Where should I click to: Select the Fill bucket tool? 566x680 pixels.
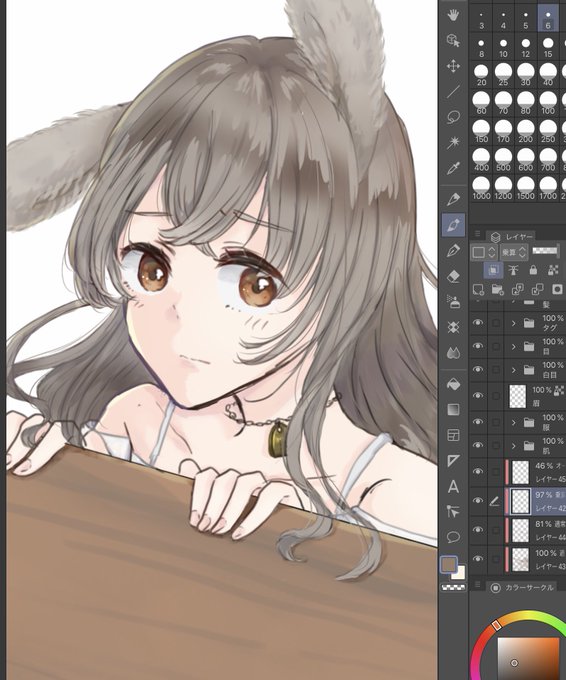click(x=453, y=384)
